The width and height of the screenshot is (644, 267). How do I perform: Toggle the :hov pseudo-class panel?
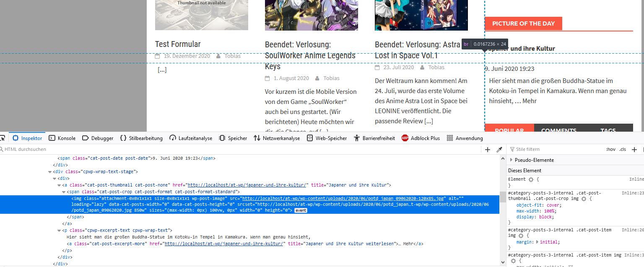610,150
